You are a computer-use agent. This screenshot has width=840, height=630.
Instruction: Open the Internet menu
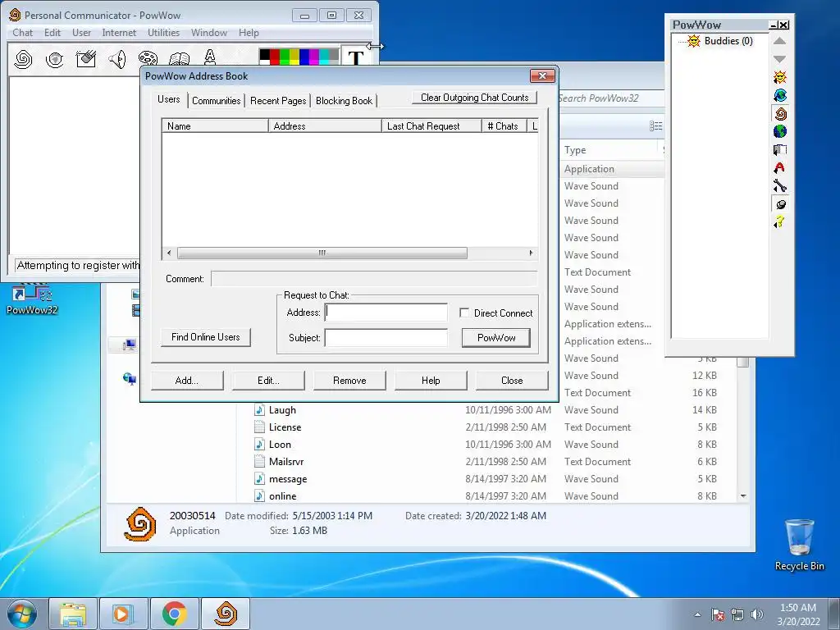[x=119, y=33]
